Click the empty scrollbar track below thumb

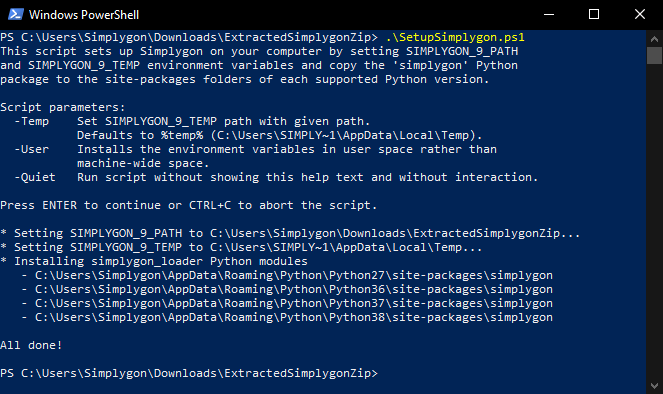pos(654,220)
